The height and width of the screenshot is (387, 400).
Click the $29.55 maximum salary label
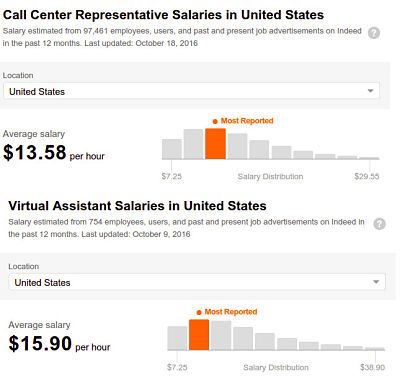[367, 176]
